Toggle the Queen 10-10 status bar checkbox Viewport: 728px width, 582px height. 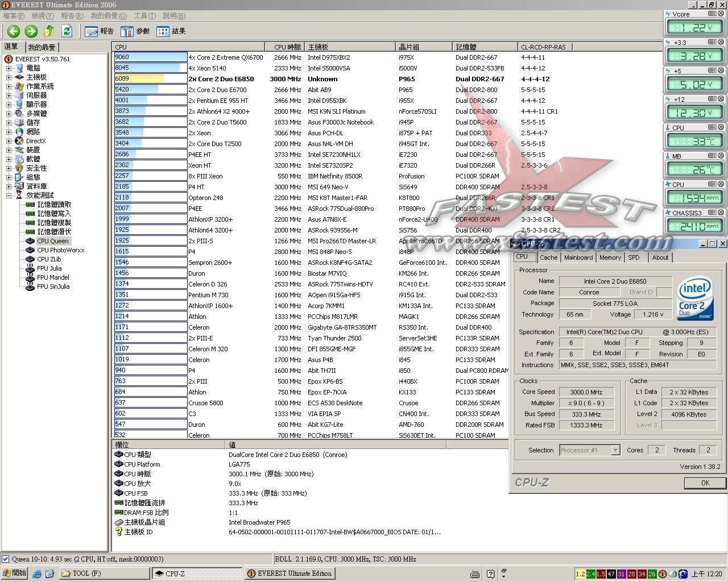6,559
